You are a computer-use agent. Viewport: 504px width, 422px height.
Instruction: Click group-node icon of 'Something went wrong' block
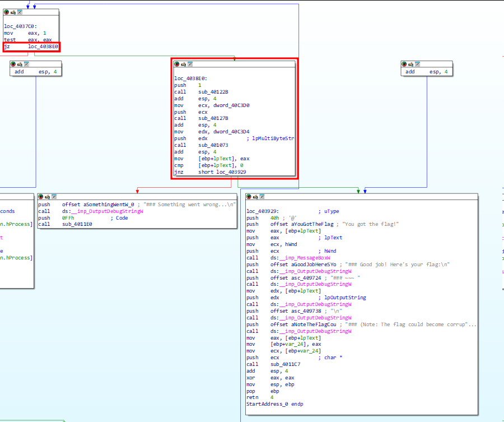click(x=54, y=197)
